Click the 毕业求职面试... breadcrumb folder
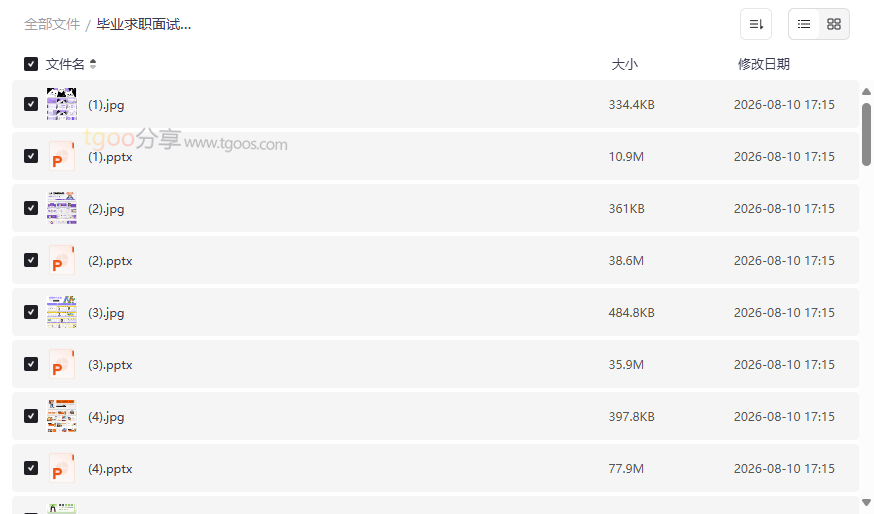Image resolution: width=874 pixels, height=514 pixels. coord(144,25)
